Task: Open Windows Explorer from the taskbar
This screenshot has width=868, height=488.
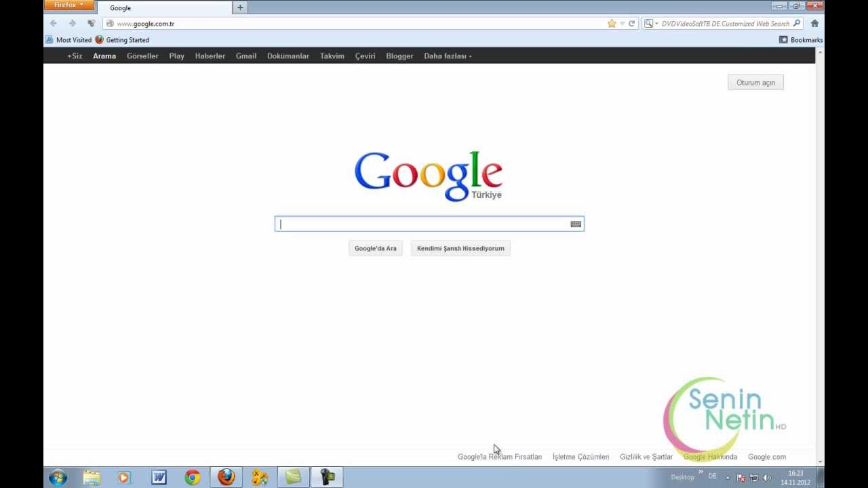Action: tap(92, 477)
